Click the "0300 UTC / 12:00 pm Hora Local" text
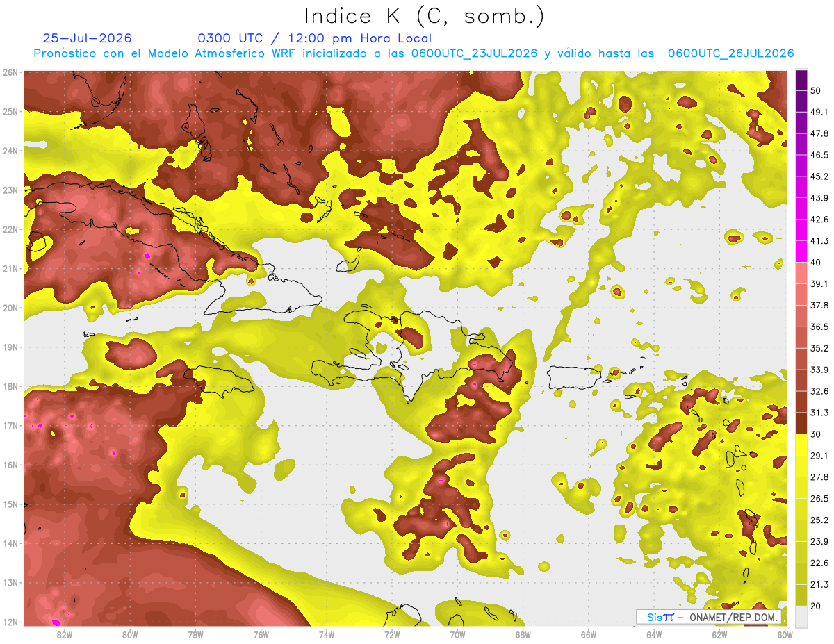 click(x=315, y=38)
